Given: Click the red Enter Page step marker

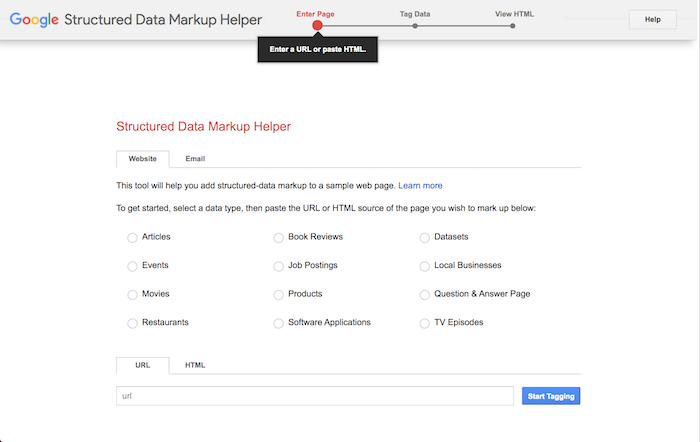Looking at the screenshot, I should click(317, 25).
